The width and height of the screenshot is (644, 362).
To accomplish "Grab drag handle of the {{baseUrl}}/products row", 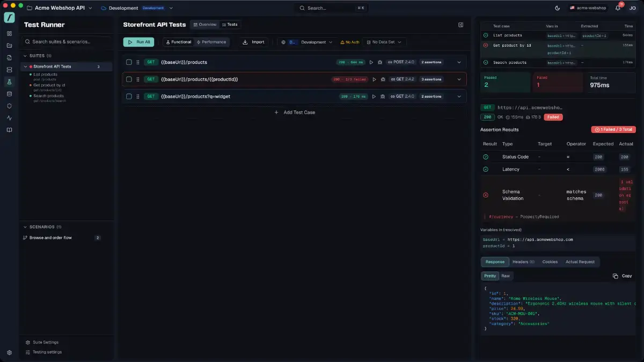I will coord(138,62).
